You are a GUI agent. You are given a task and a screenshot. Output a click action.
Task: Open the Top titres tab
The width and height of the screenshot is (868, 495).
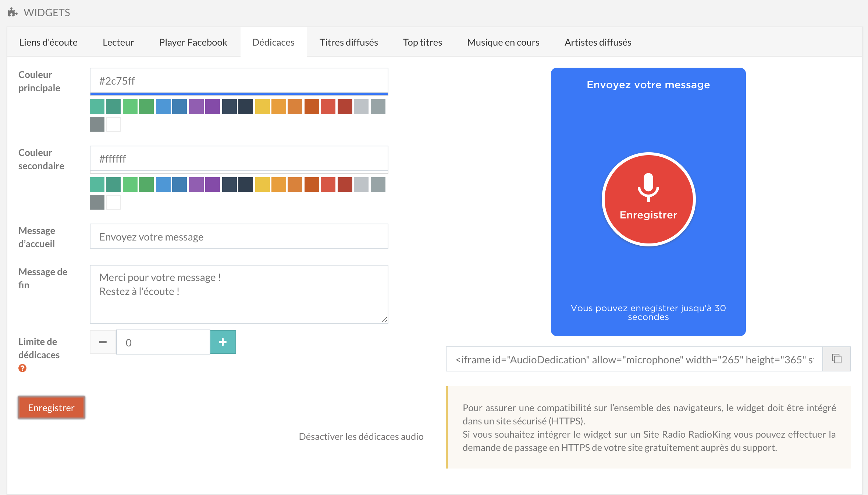422,42
